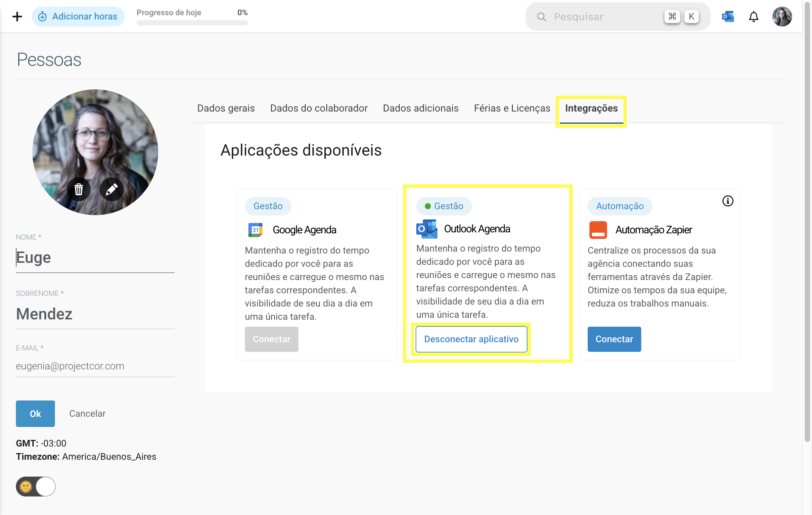
Task: Open the notifications bell
Action: tap(753, 17)
